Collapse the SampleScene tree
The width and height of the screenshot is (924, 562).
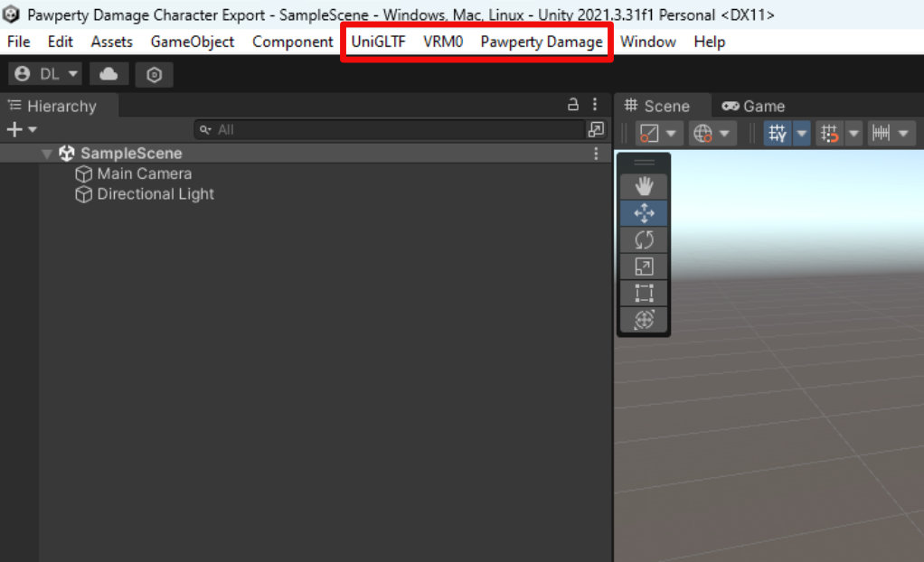click(46, 154)
